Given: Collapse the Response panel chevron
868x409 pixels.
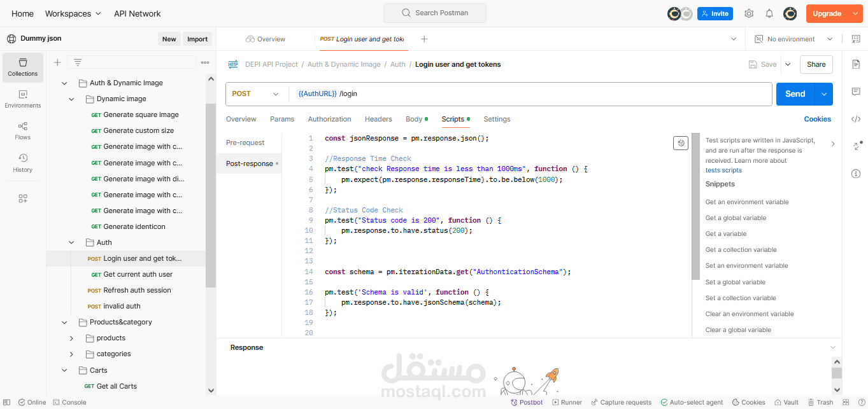Looking at the screenshot, I should [833, 347].
